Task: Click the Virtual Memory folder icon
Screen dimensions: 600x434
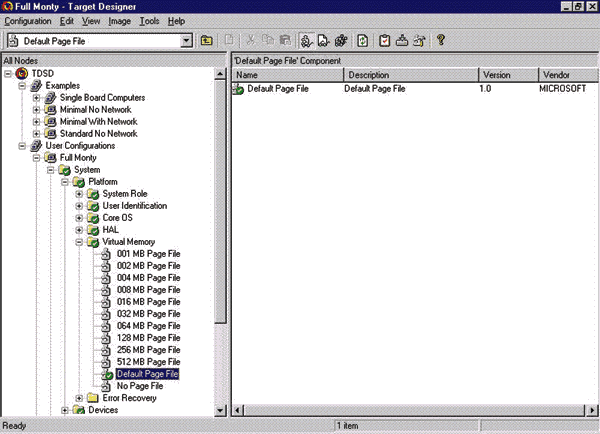Action: (92, 241)
